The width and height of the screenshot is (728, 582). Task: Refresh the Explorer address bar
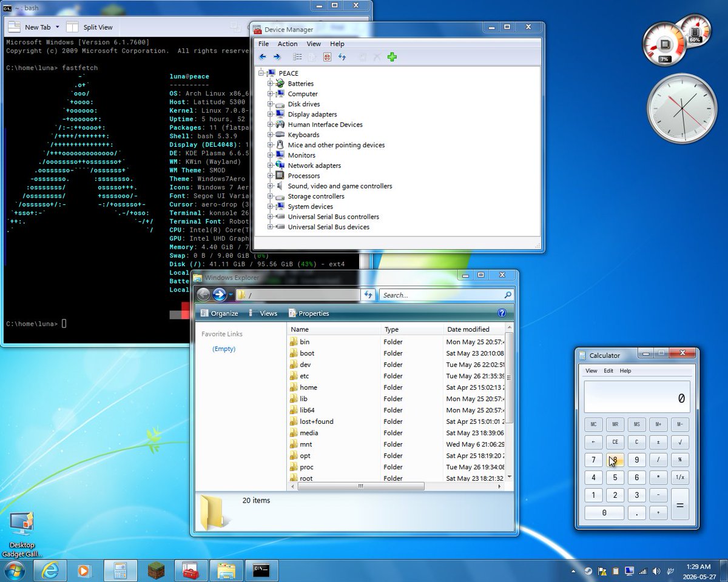368,295
